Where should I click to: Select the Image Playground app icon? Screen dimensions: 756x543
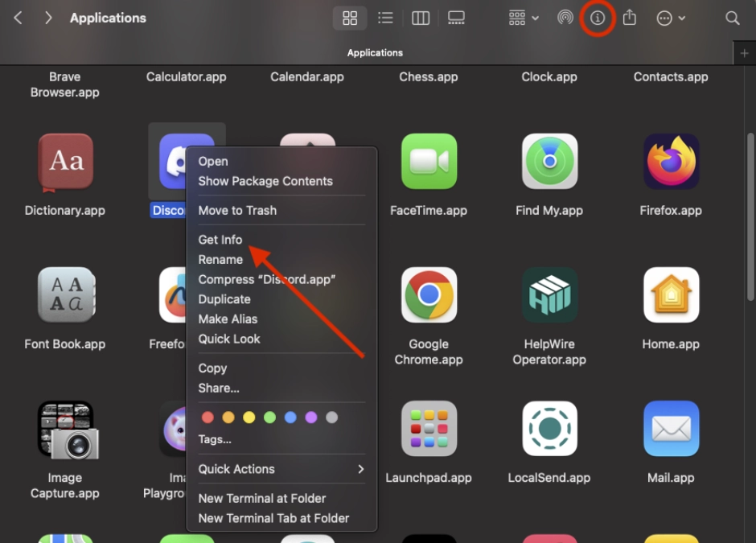click(x=174, y=428)
